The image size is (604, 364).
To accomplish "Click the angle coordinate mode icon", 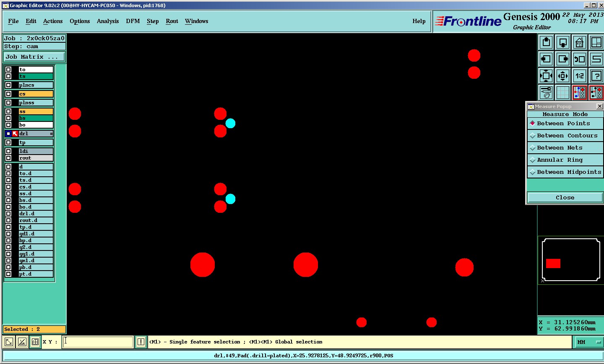I will coord(22,342).
